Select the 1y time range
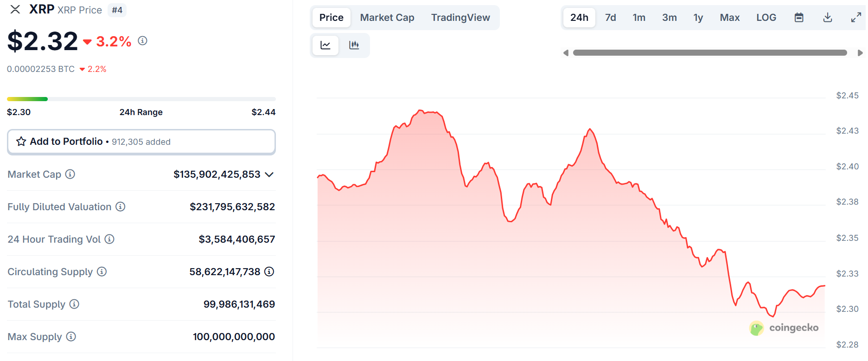 pyautogui.click(x=698, y=18)
